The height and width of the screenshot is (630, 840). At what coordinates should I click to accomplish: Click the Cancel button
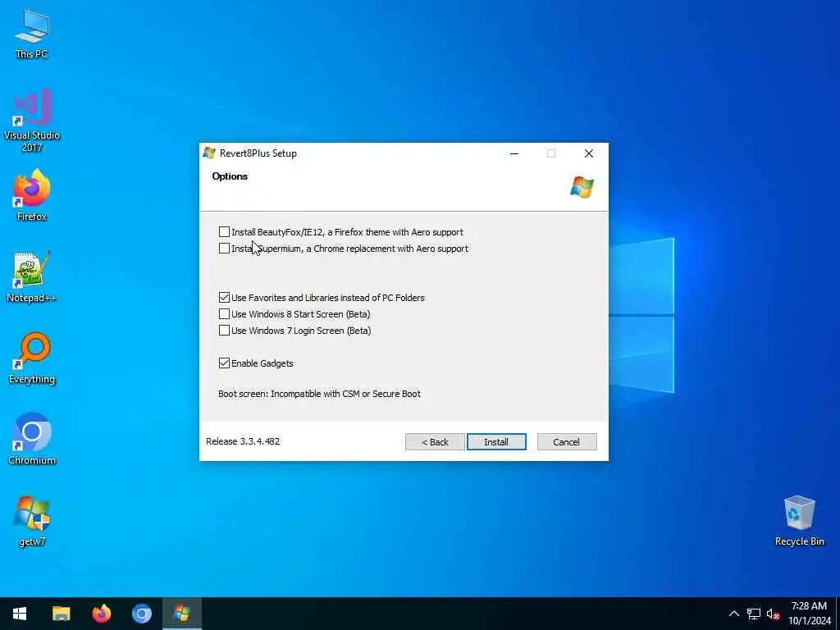pos(567,442)
